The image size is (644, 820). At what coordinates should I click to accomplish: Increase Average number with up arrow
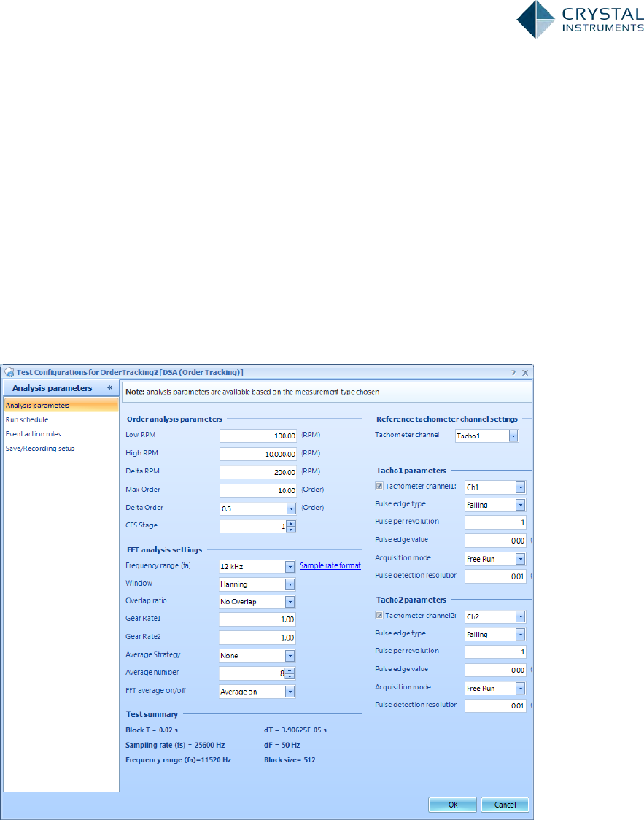(x=290, y=670)
